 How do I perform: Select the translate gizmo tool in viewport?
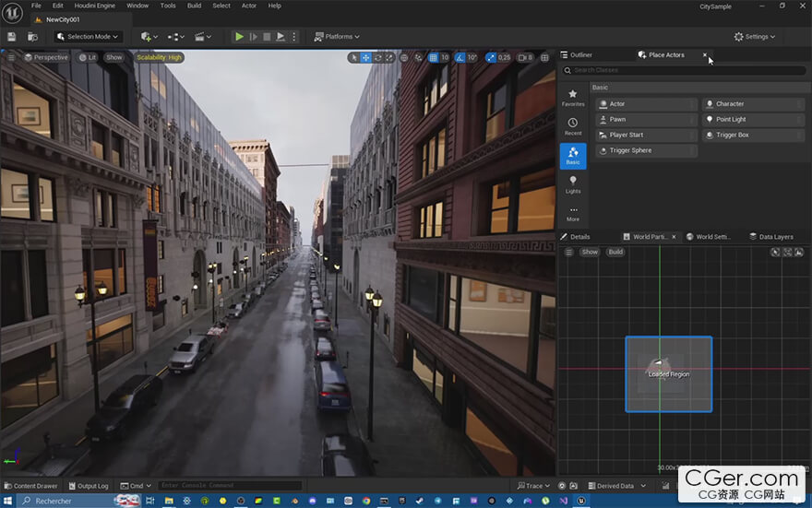(366, 57)
